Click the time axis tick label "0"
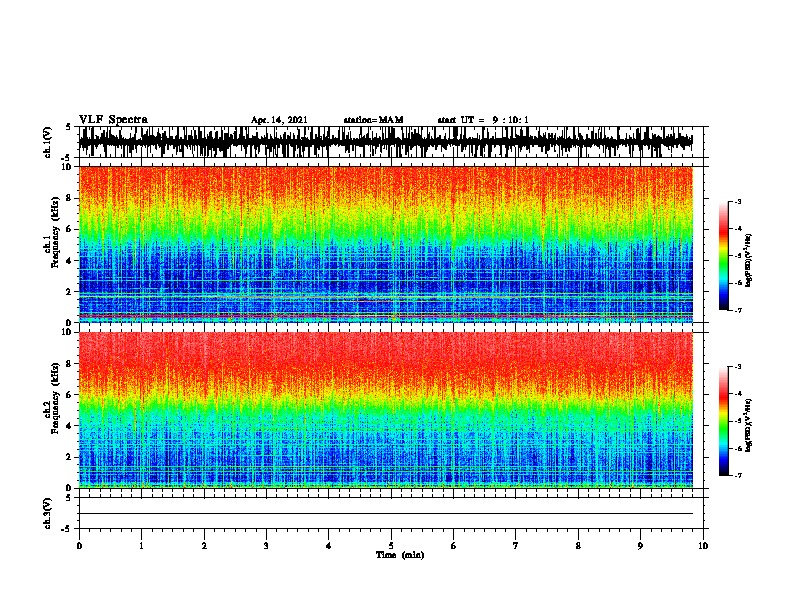Screen dimensions: 792x612 point(79,546)
